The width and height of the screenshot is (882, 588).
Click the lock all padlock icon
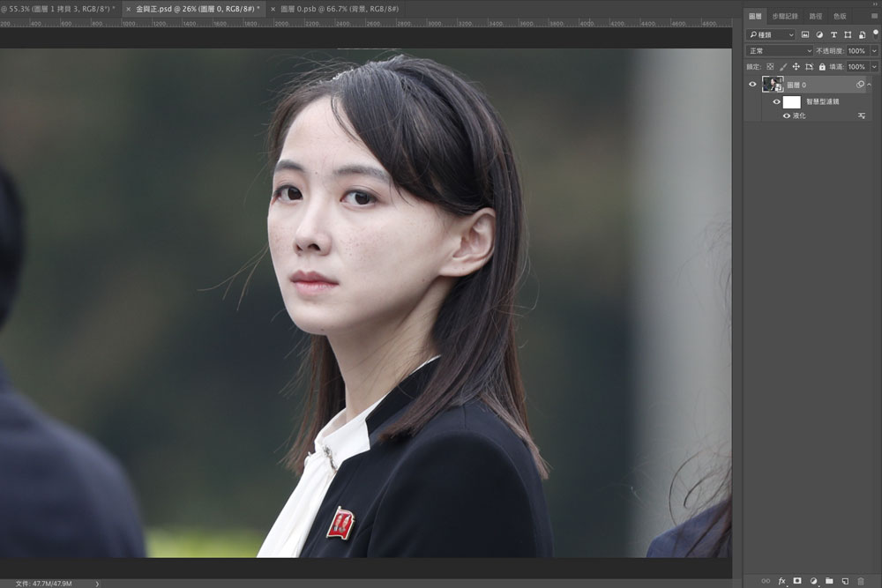822,67
